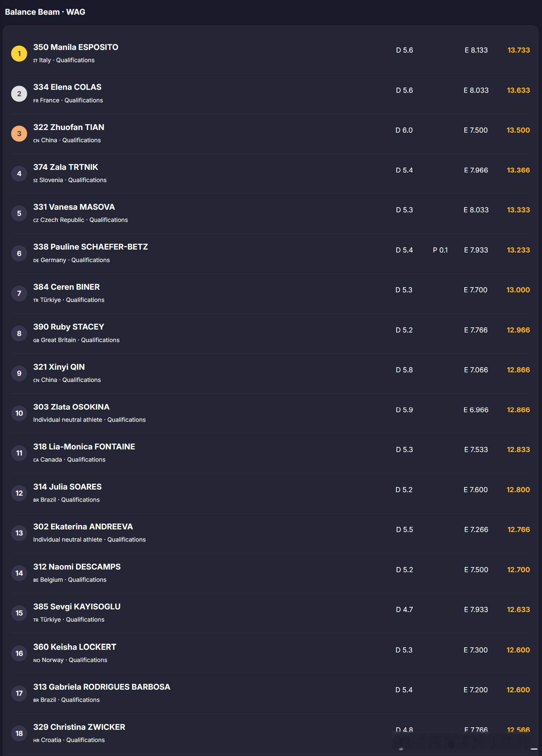Open Gabriela RODRIGUES BARBOSA's entry

click(x=270, y=693)
